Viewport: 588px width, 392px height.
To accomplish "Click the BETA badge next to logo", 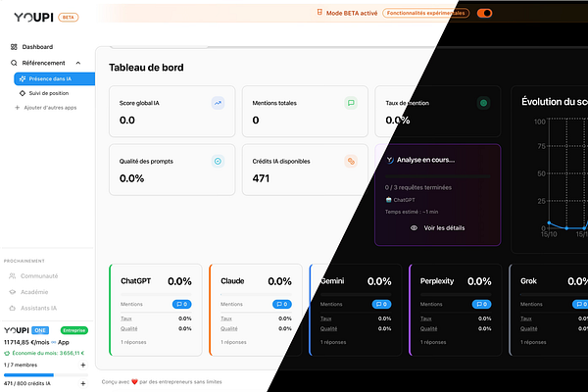I will (69, 18).
